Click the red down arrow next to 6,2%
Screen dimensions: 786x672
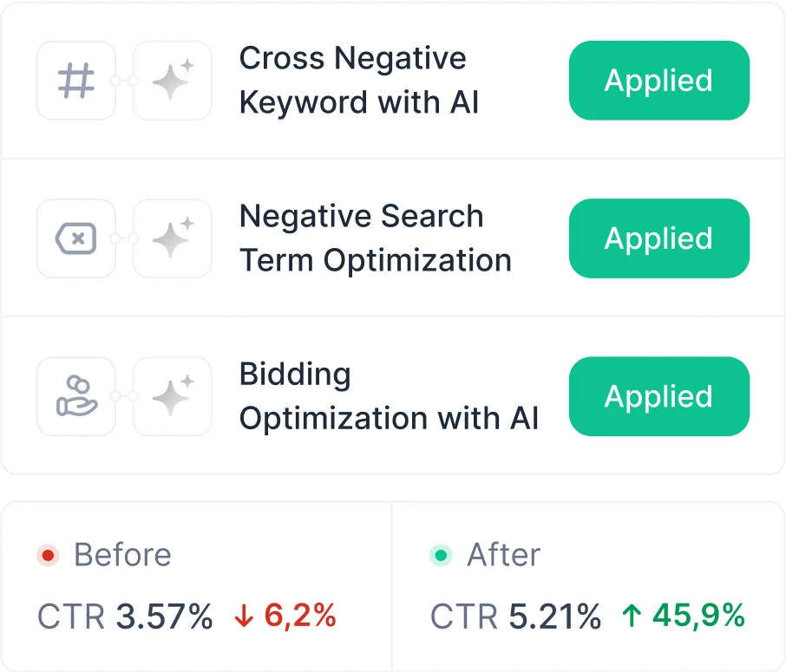point(244,616)
